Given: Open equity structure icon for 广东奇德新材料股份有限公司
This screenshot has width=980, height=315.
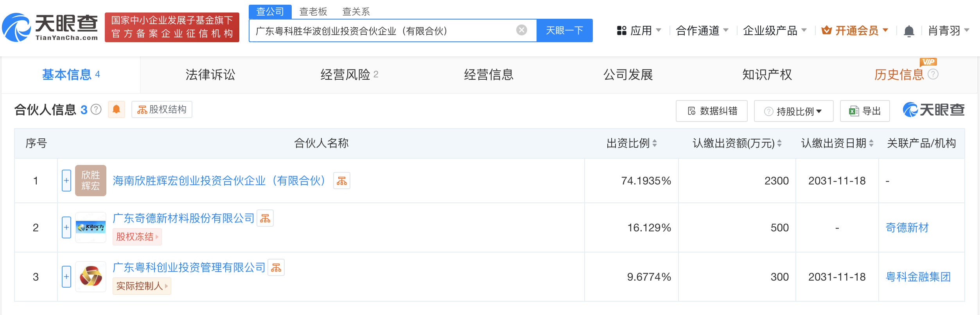Looking at the screenshot, I should (265, 218).
